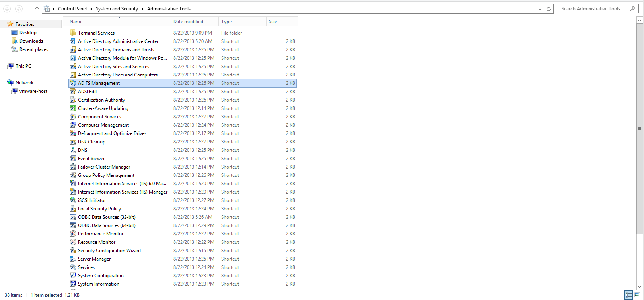Click the Back navigation arrow

tap(7, 9)
